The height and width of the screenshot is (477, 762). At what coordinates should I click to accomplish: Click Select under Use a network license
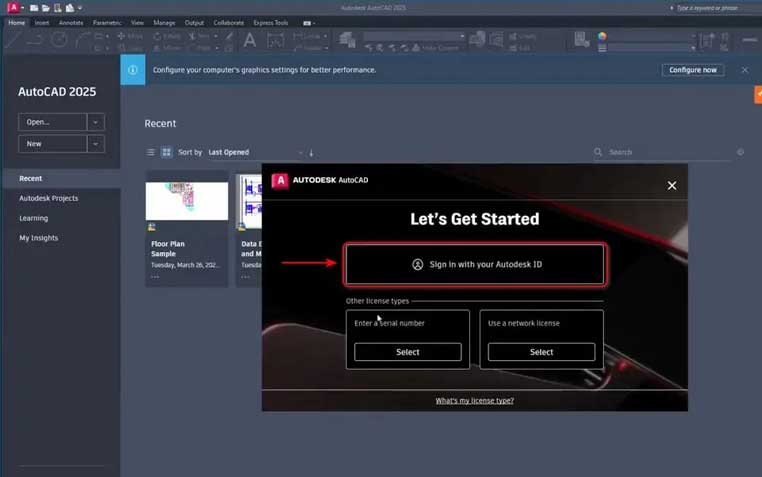[x=541, y=352]
